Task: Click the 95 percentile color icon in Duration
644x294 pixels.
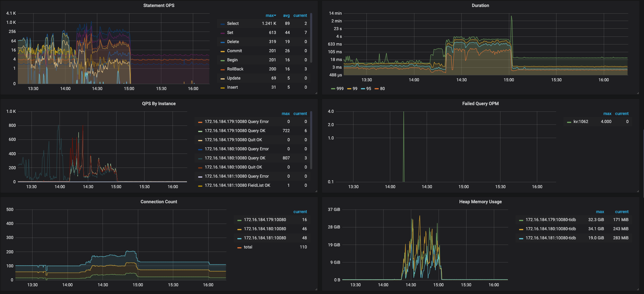Action: point(363,89)
